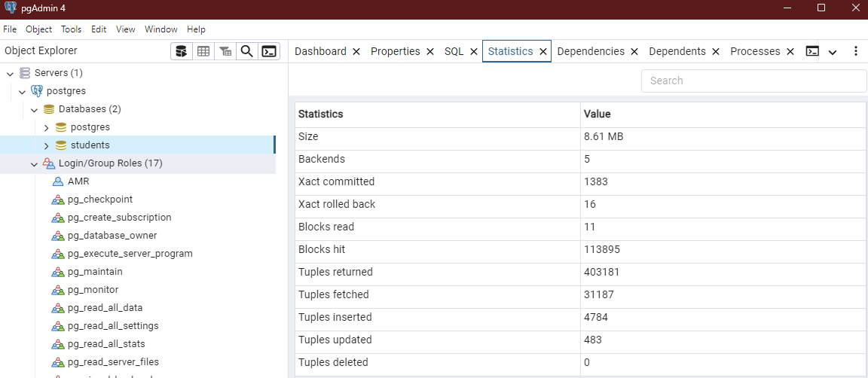Open the Help menu
The image size is (868, 378).
coord(196,29)
